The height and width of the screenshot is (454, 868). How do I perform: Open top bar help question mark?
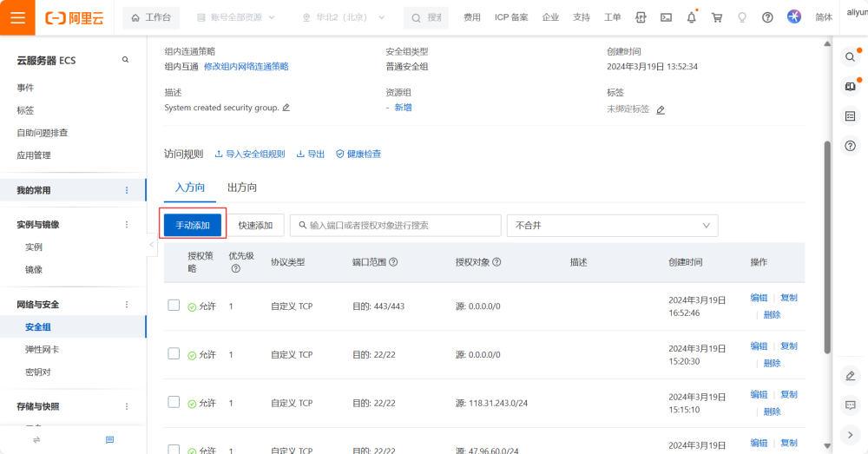click(x=767, y=17)
